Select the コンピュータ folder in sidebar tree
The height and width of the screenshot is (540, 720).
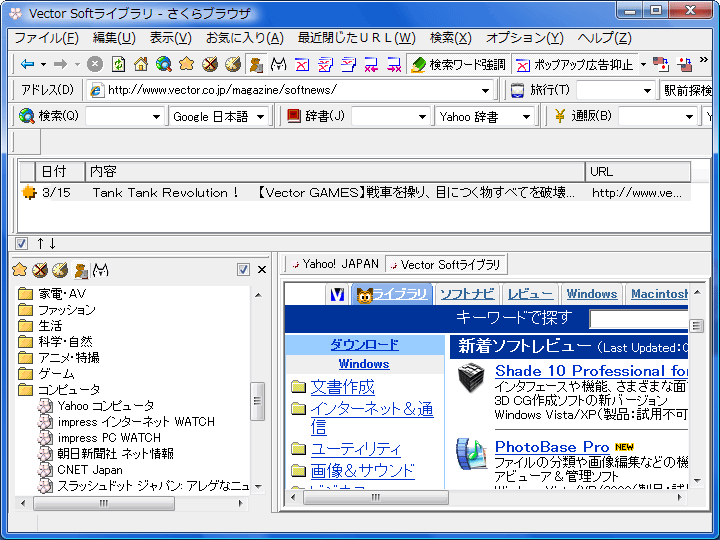pos(69,390)
